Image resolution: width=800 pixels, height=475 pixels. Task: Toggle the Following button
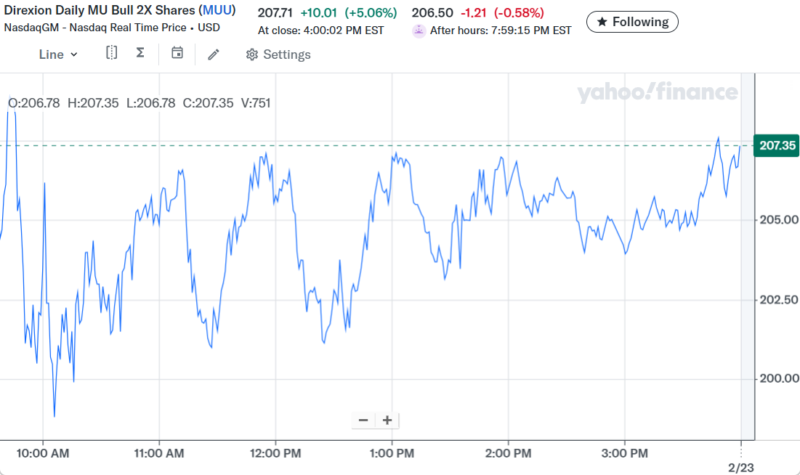[x=632, y=21]
